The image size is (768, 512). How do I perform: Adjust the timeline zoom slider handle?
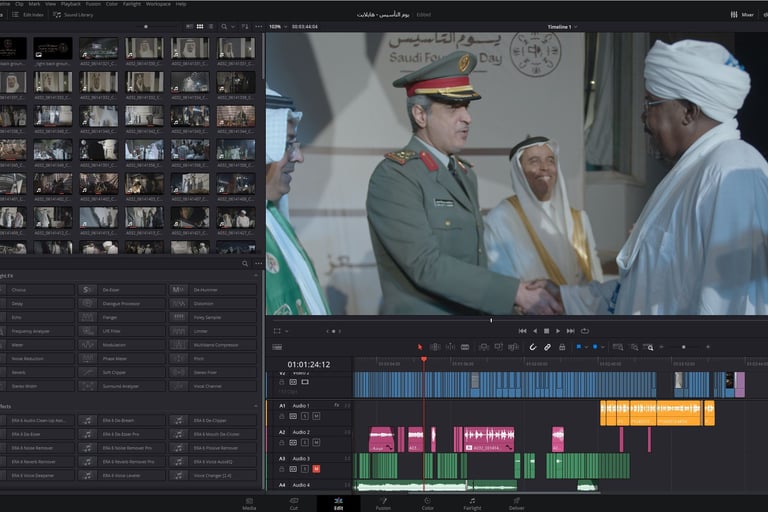tap(684, 347)
